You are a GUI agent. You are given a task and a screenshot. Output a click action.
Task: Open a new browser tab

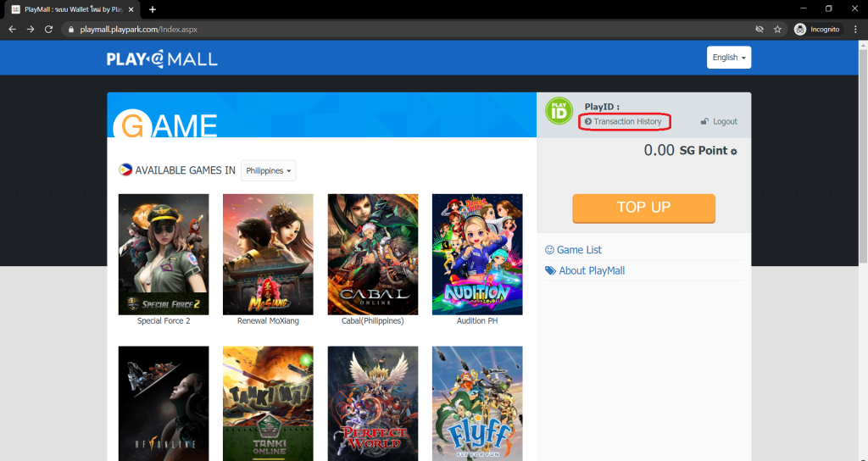153,9
